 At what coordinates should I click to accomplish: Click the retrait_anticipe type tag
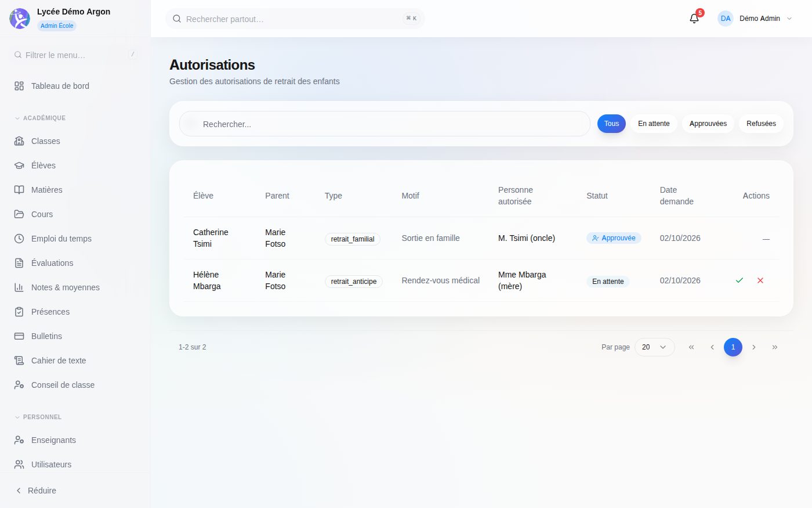(x=354, y=282)
